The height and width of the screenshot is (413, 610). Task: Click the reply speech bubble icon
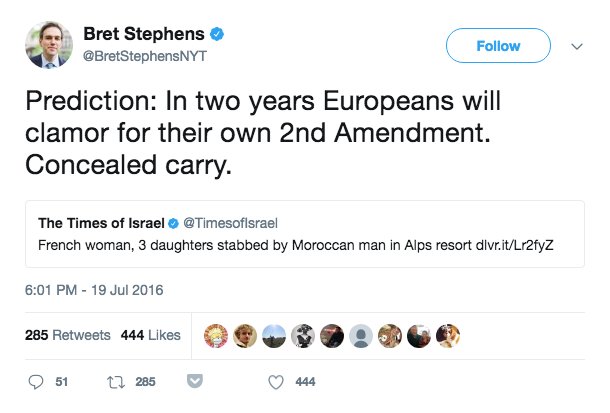35,381
